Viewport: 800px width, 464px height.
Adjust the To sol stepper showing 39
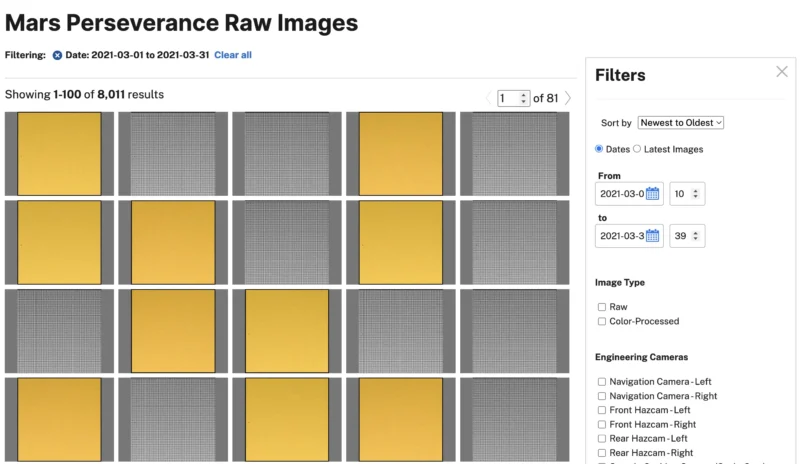(687, 236)
